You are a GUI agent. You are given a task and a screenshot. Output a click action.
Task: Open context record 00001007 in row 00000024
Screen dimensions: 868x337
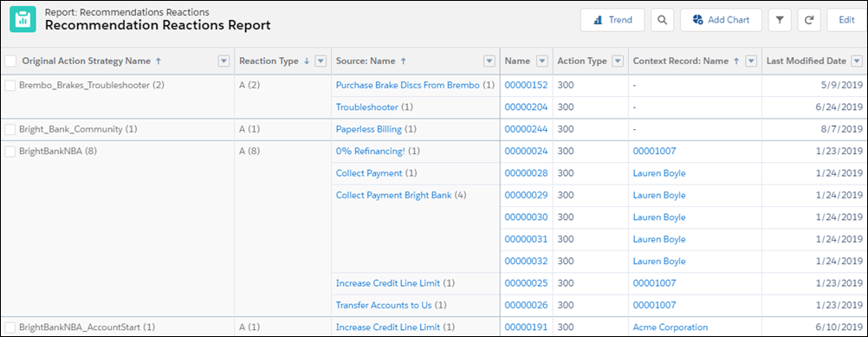coord(654,151)
